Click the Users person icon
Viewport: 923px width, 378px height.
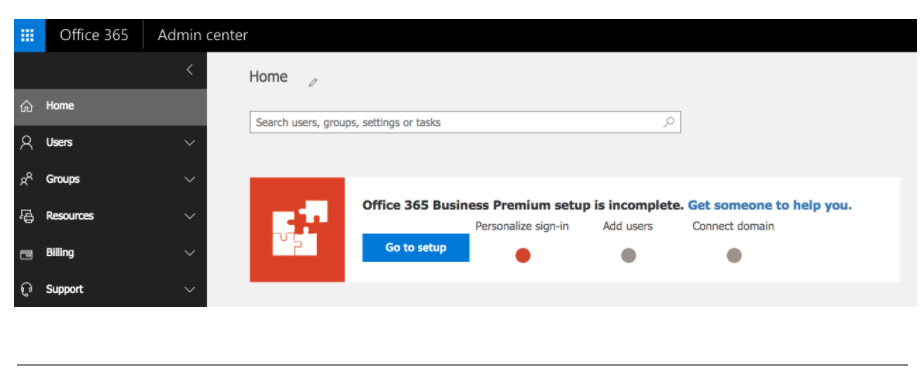(26, 142)
